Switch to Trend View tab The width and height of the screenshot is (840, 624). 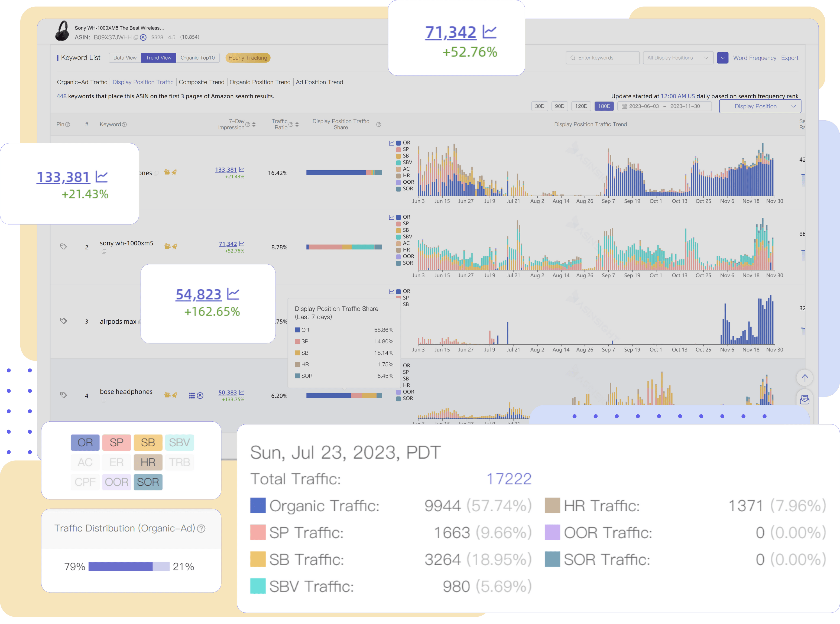pyautogui.click(x=159, y=58)
